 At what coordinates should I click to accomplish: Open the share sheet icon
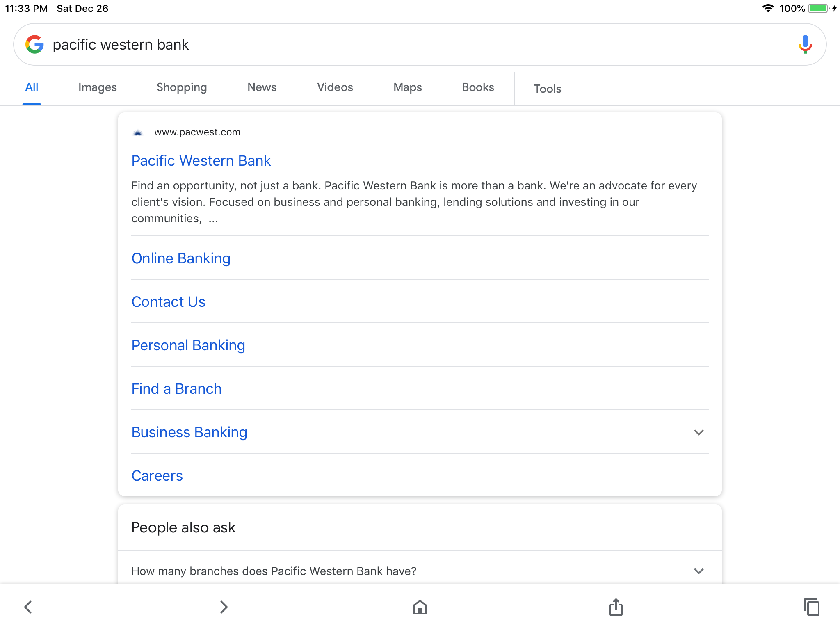[x=616, y=607]
